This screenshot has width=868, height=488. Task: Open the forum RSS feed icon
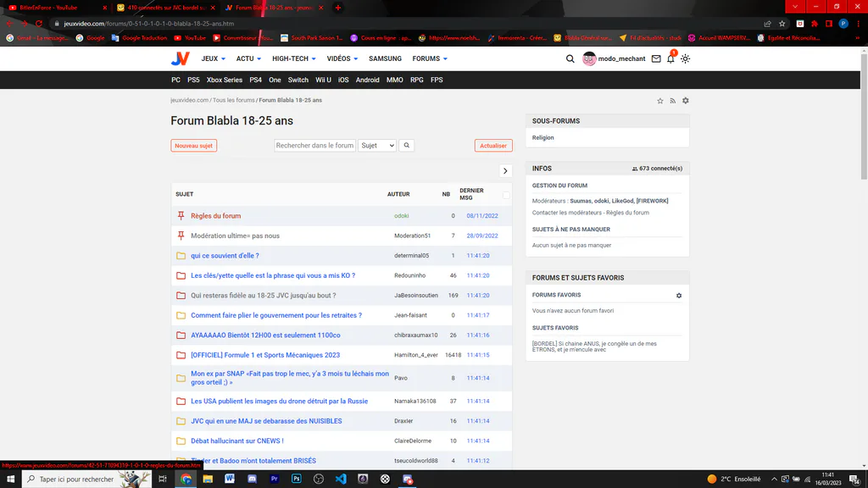(x=672, y=101)
